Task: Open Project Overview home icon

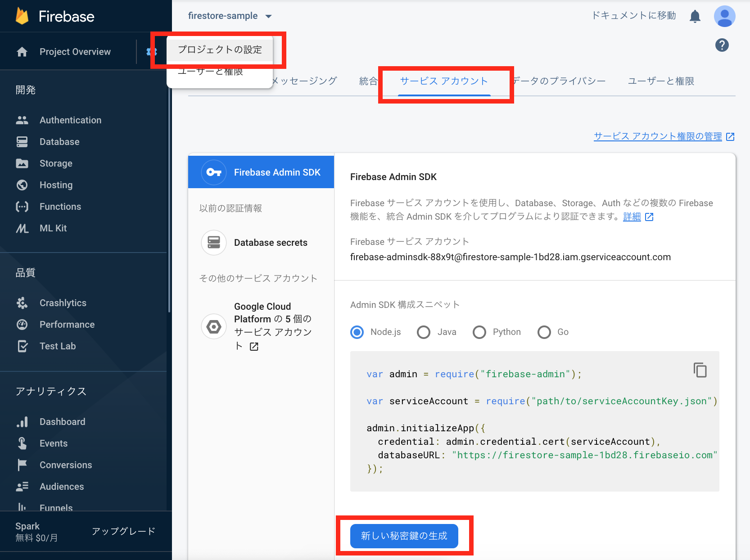Action: [22, 52]
